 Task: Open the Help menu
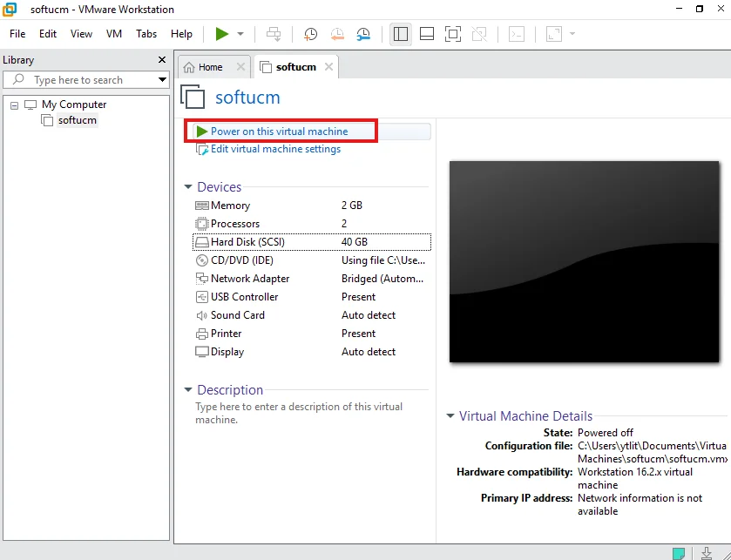tap(181, 34)
